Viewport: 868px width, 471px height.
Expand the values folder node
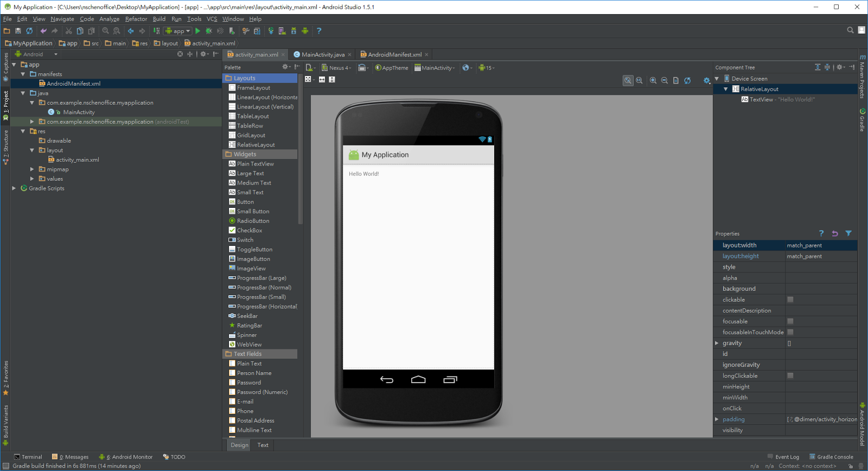pos(32,179)
